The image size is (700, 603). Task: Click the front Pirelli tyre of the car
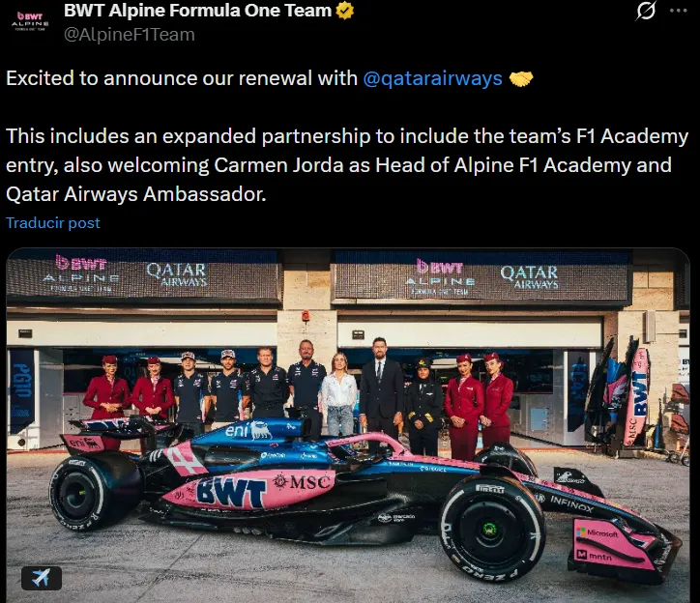click(x=493, y=530)
